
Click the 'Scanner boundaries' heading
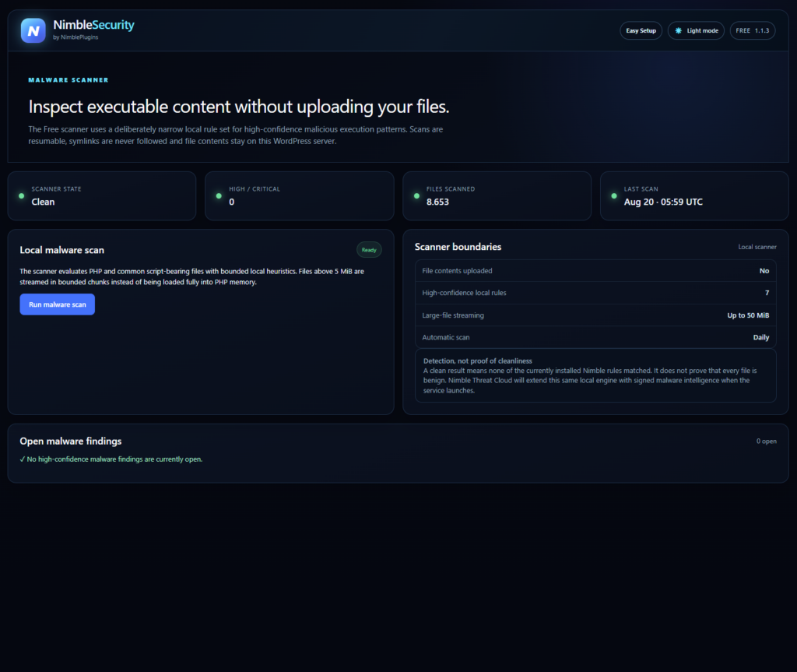458,247
